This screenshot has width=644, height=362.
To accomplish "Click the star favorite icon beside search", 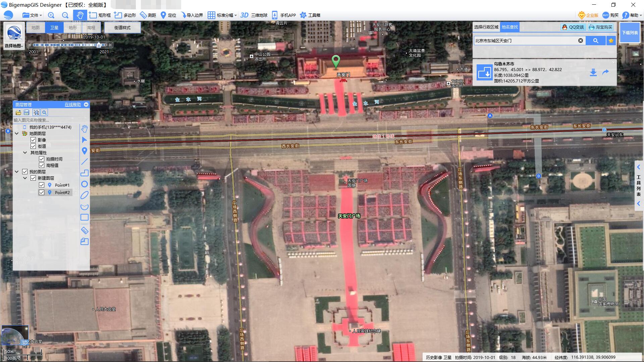I will tap(611, 41).
